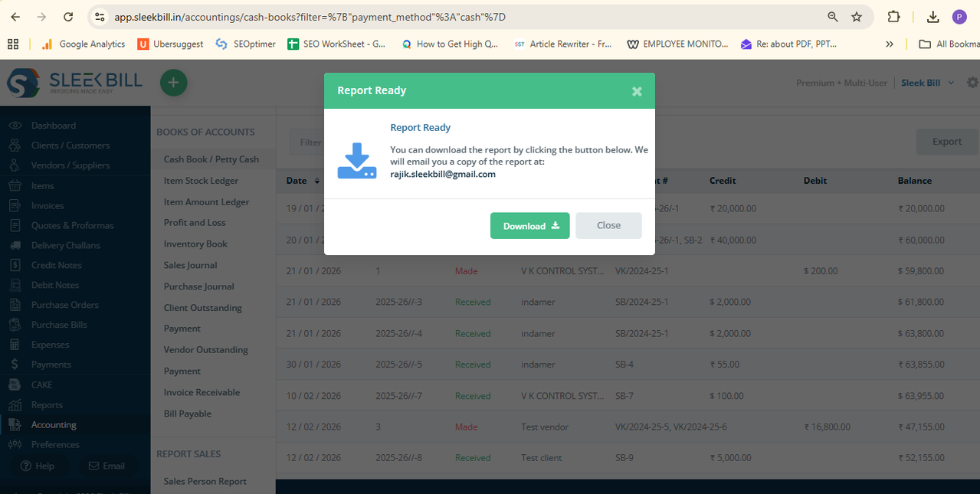Open Quotes & Proformas in sidebar
This screenshot has width=980, height=494.
(x=72, y=225)
